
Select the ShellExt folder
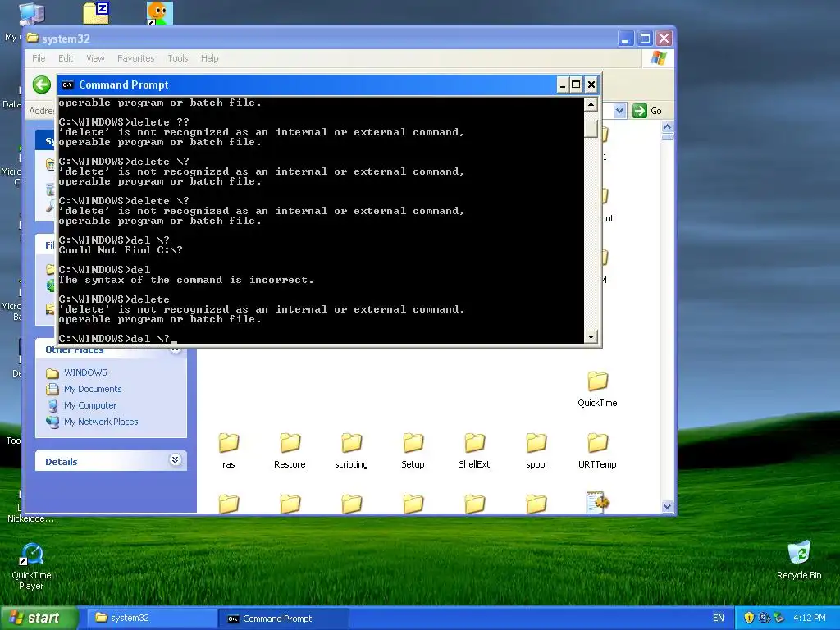[x=474, y=451]
